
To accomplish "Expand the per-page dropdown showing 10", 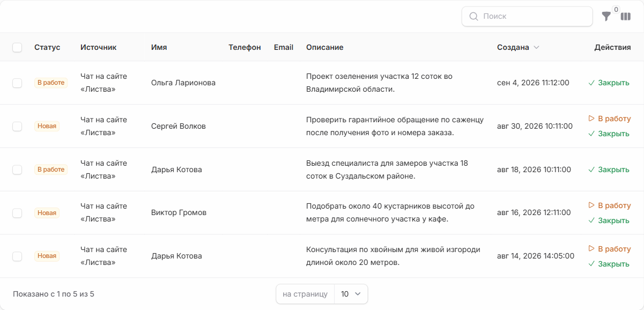I will pyautogui.click(x=351, y=294).
